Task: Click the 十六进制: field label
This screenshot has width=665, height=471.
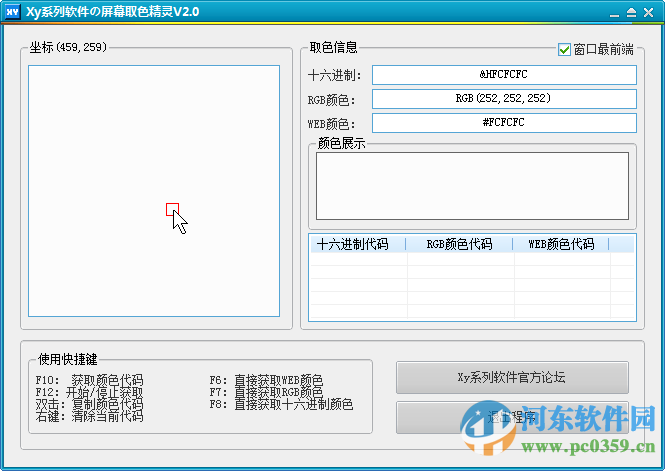Action: tap(335, 75)
